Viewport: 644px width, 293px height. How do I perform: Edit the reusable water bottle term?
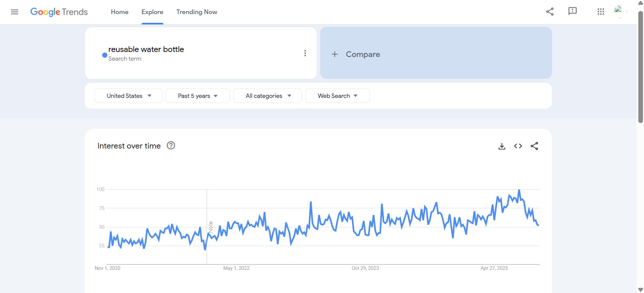[x=146, y=49]
